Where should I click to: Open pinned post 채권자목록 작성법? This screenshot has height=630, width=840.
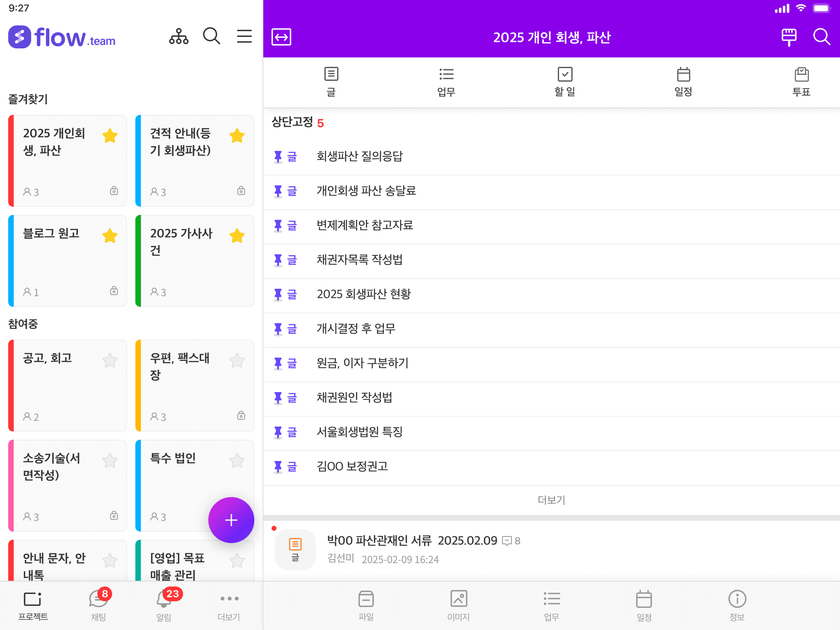click(359, 260)
